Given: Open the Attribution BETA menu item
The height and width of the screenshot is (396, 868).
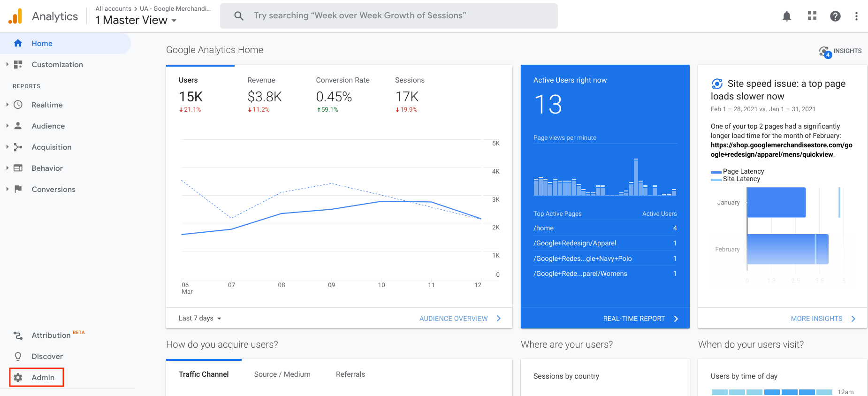Looking at the screenshot, I should point(58,335).
